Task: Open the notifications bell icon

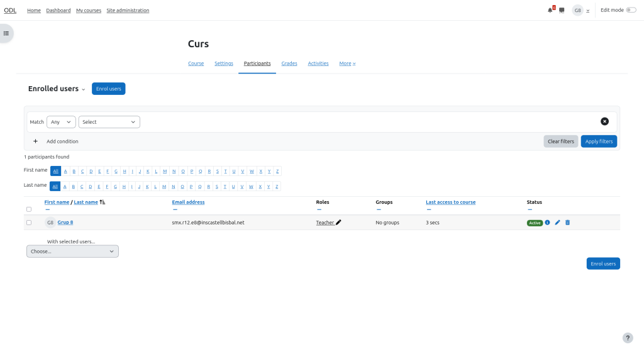Action: (550, 10)
